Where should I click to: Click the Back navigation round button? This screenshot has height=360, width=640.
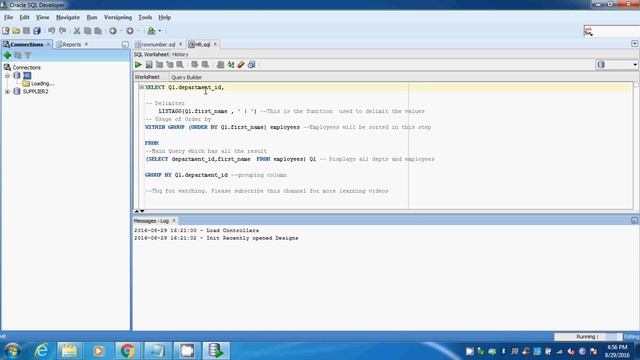tap(113, 31)
